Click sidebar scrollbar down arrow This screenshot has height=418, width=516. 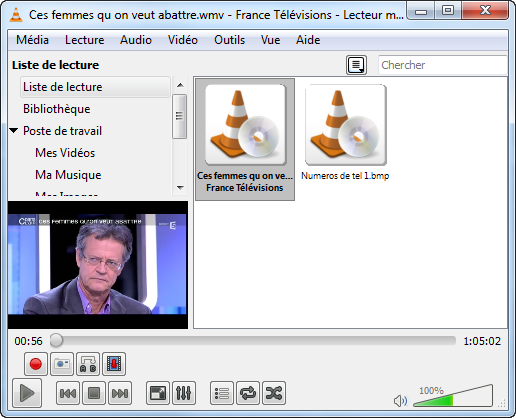pyautogui.click(x=180, y=188)
